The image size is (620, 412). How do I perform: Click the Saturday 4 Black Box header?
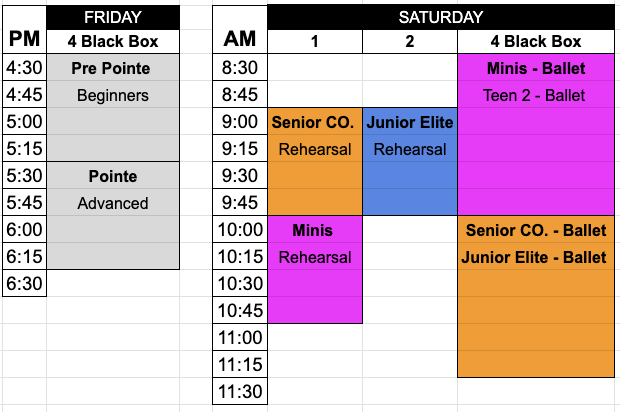tap(536, 42)
